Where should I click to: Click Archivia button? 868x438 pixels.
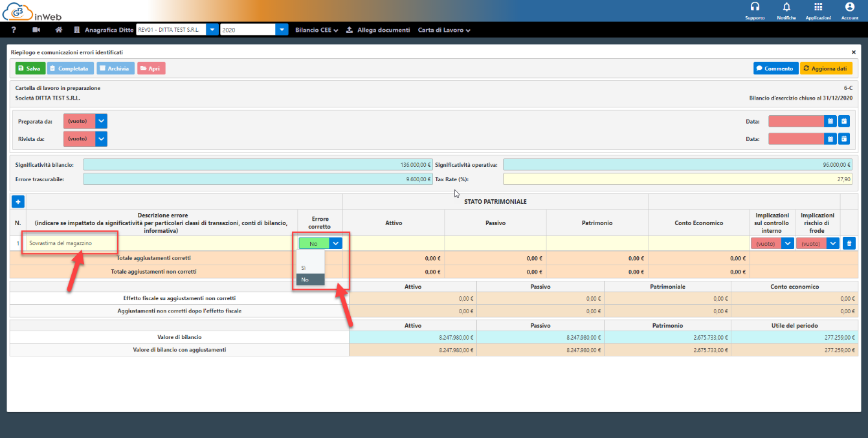tap(115, 68)
